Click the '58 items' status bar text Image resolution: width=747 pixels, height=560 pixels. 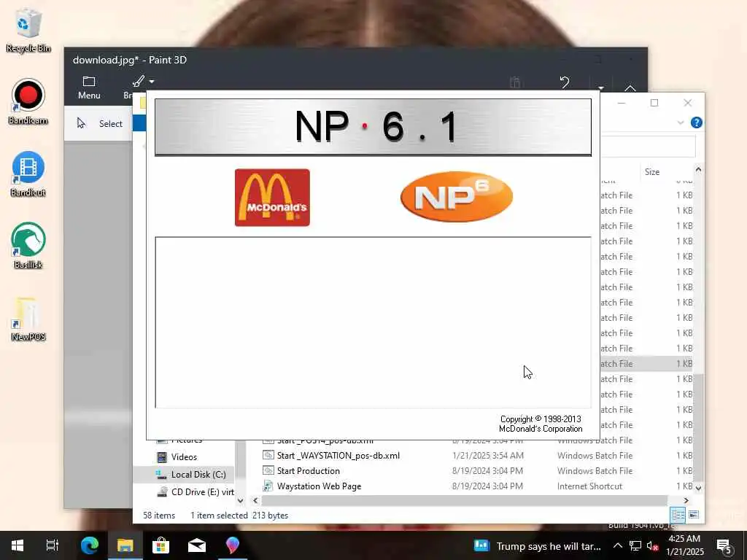159,516
